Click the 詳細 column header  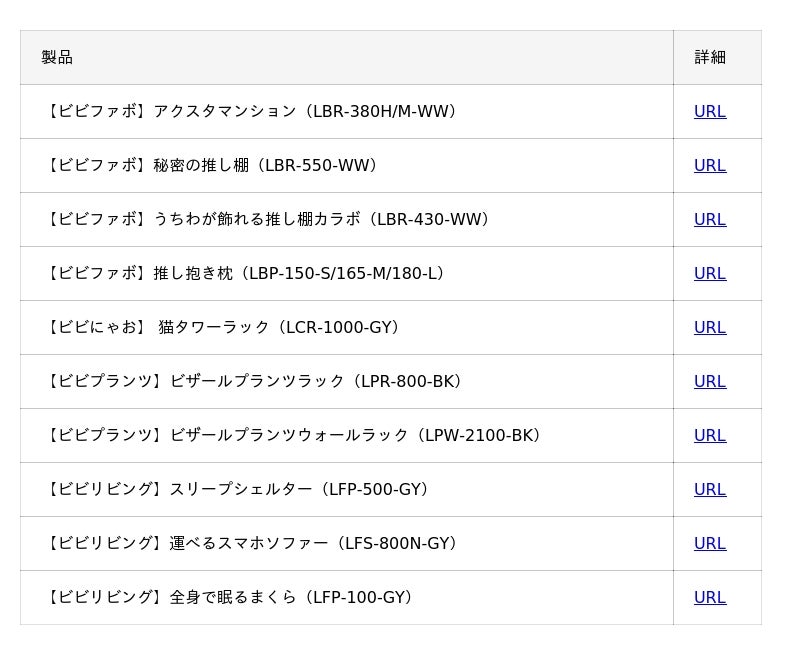click(710, 58)
